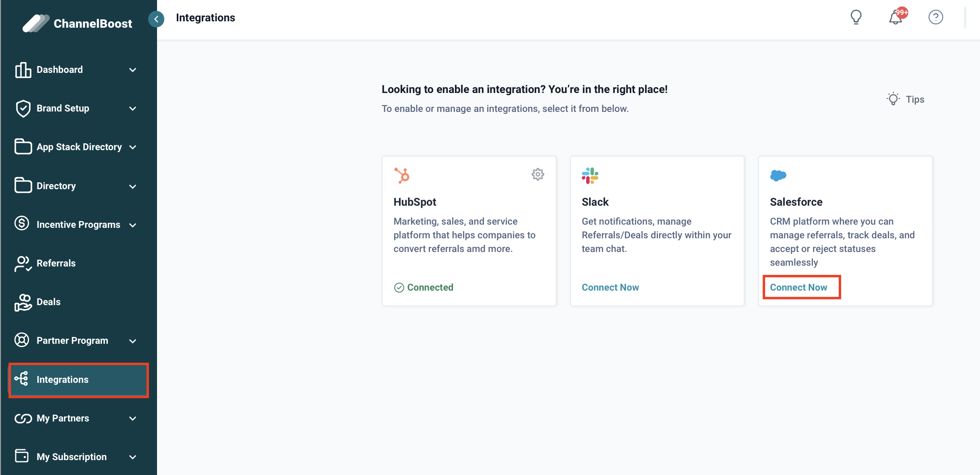The image size is (980, 475).
Task: Expand the Incentive Programs menu
Action: pyautogui.click(x=132, y=225)
